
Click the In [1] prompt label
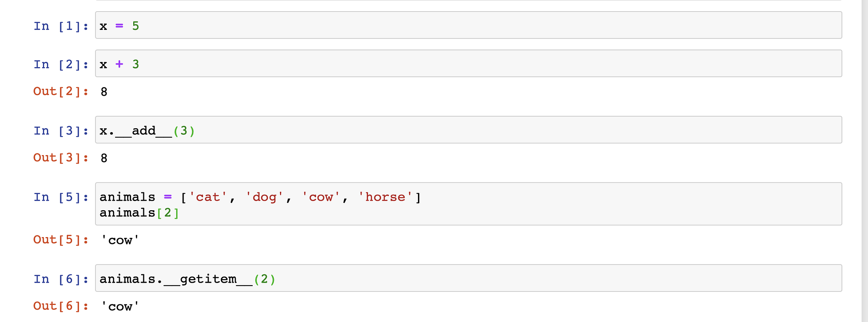tap(61, 26)
